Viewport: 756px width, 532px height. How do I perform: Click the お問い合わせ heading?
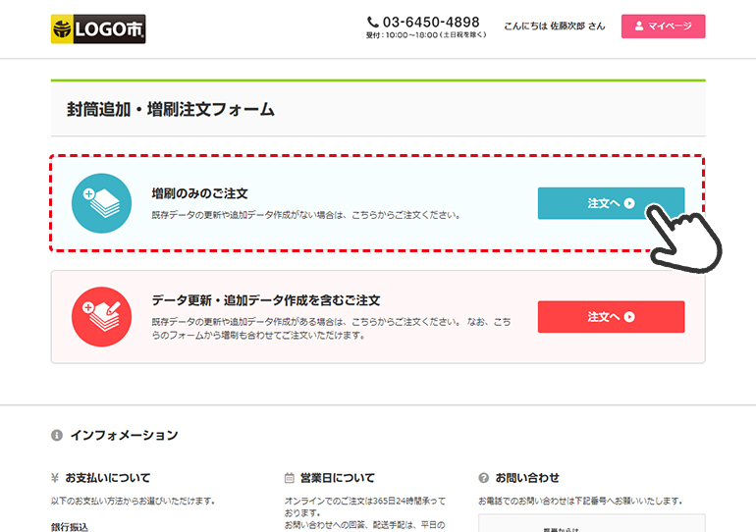pyautogui.click(x=527, y=478)
